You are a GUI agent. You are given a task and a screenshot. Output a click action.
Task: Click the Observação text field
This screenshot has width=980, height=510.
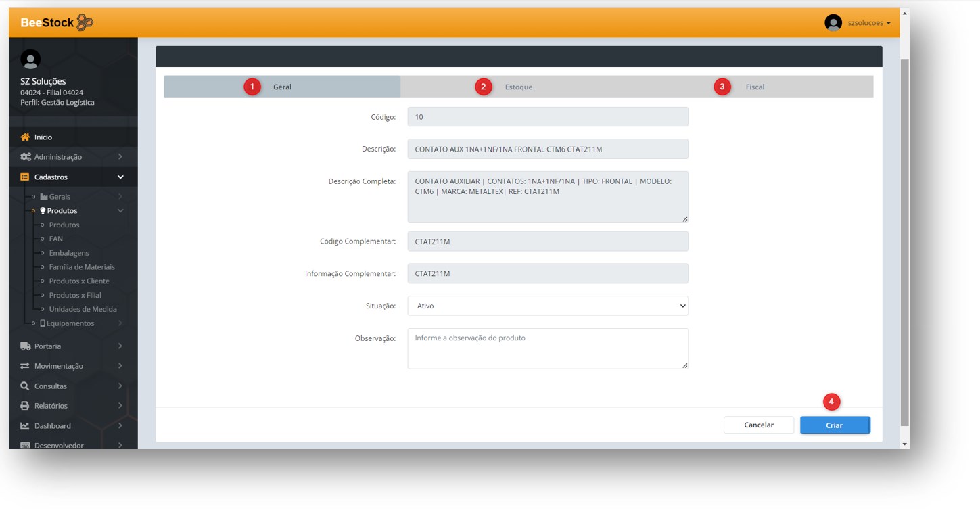pos(547,348)
